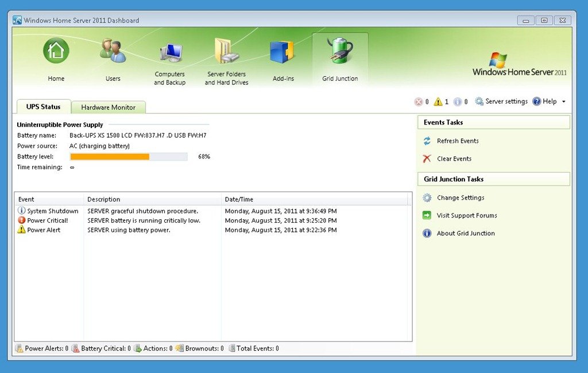Click the 68% battery level value
Viewport: 588px width, 373px height.
[204, 157]
